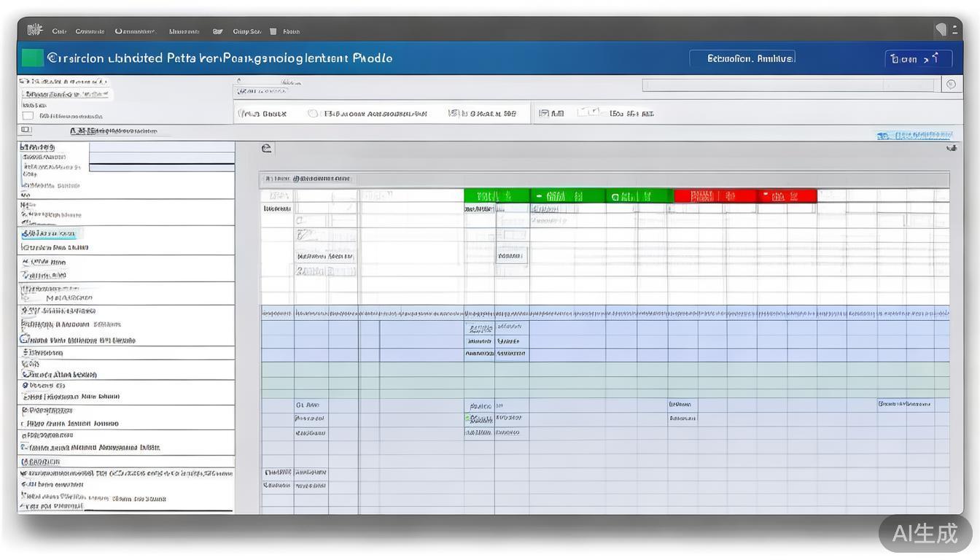This screenshot has width=980, height=560.
Task: Click the first green header cell in the grid
Action: (496, 196)
